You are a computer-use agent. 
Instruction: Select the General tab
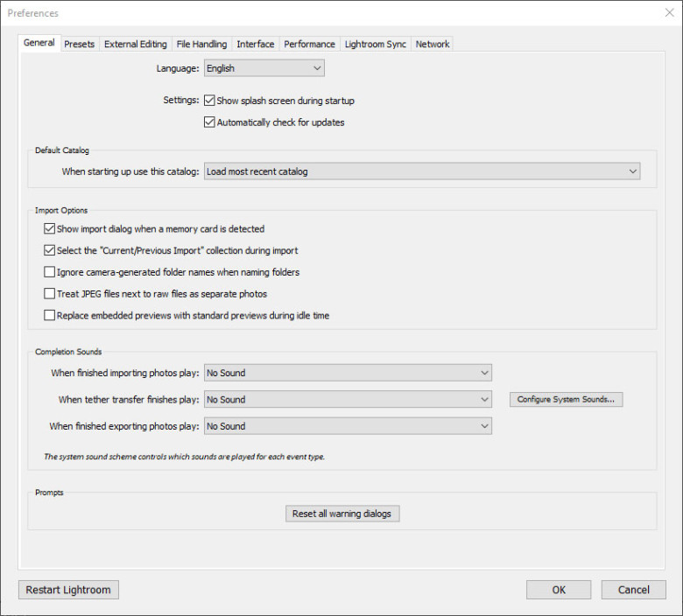coord(39,43)
